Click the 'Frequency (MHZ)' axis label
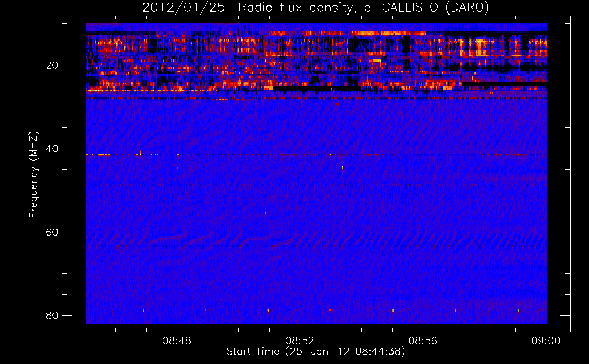 pyautogui.click(x=33, y=175)
